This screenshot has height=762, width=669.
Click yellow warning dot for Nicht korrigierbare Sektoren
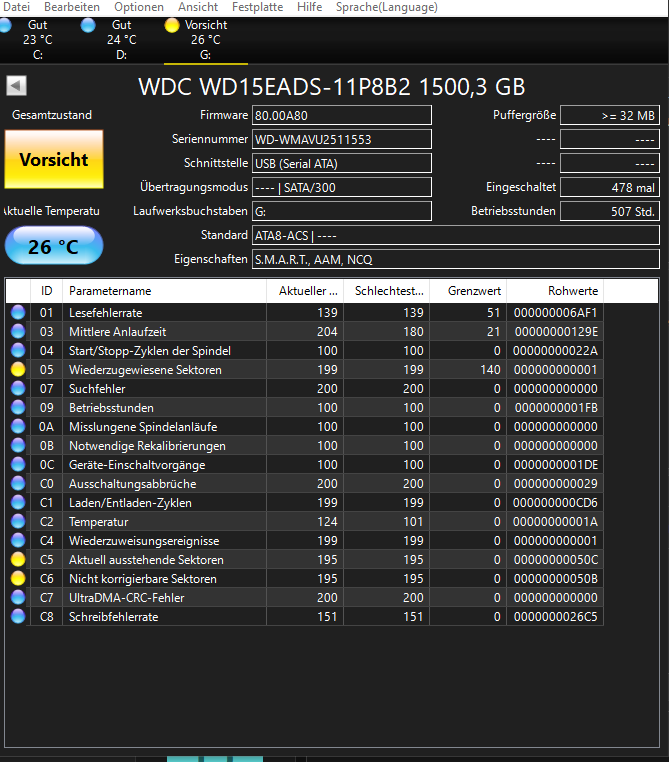[x=18, y=578]
